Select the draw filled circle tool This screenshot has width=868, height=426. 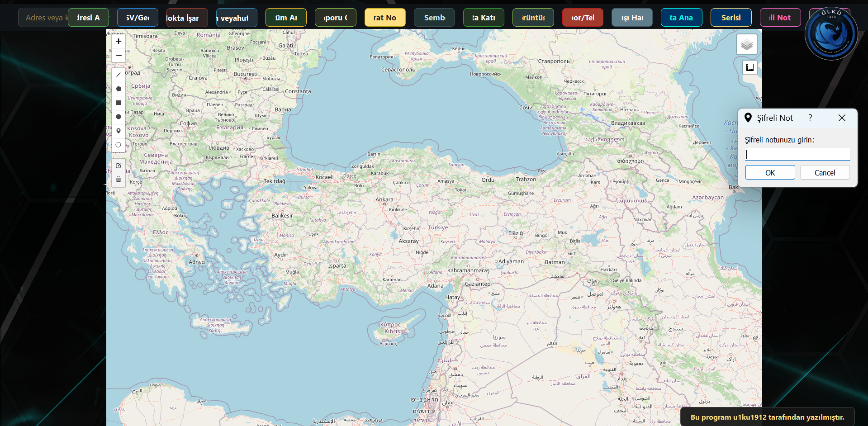[x=119, y=117]
